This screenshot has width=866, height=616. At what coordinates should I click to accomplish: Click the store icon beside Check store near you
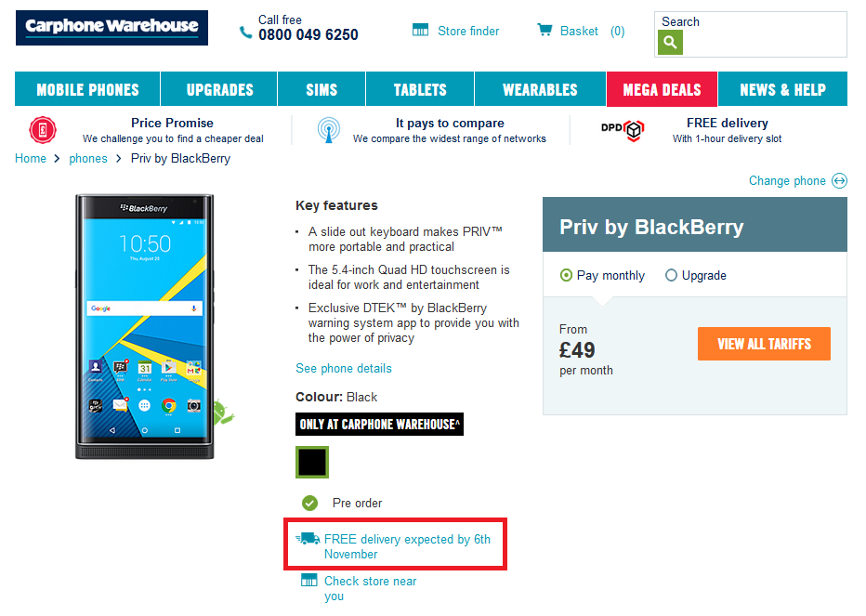tap(309, 580)
